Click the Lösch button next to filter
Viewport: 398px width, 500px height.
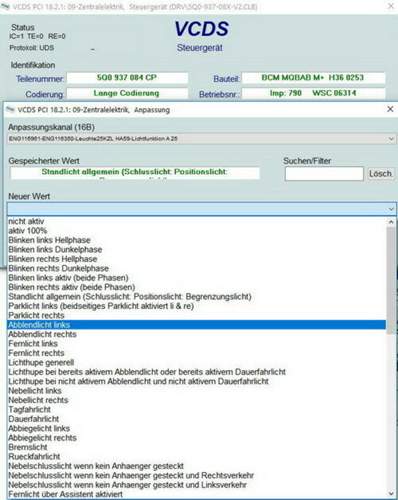(380, 174)
